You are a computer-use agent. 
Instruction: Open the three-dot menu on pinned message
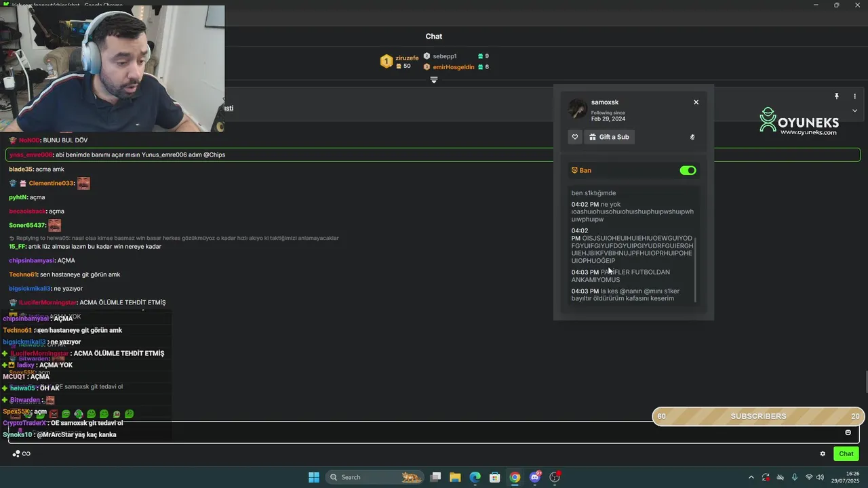854,96
